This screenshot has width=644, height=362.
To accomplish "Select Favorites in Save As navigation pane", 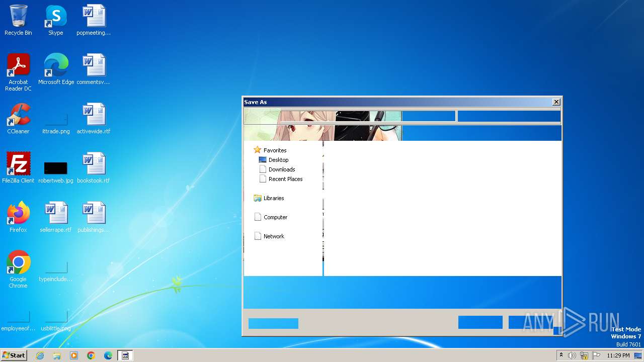I will [x=270, y=150].
